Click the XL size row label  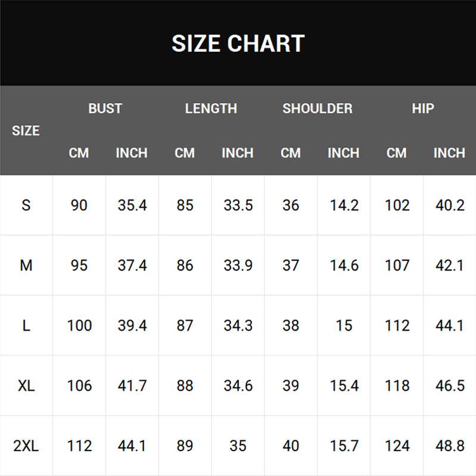tap(26, 386)
